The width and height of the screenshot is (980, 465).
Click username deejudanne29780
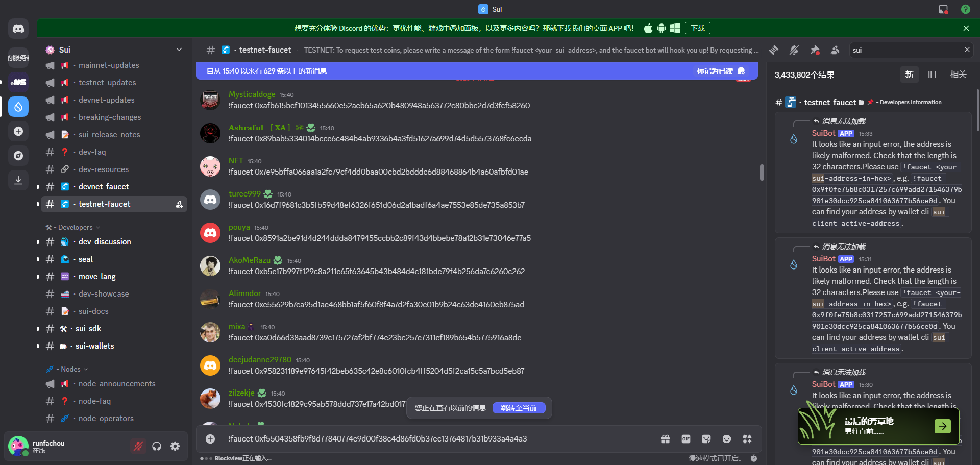(x=260, y=360)
